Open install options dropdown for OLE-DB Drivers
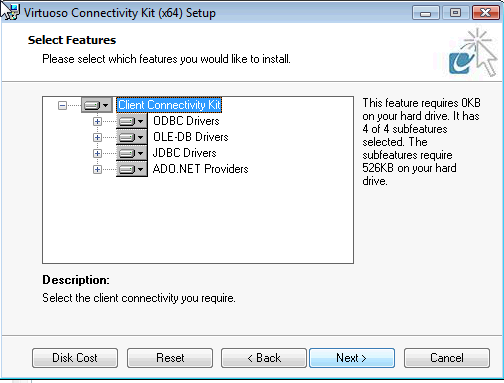Screen dimensions: 504x383 pos(132,137)
